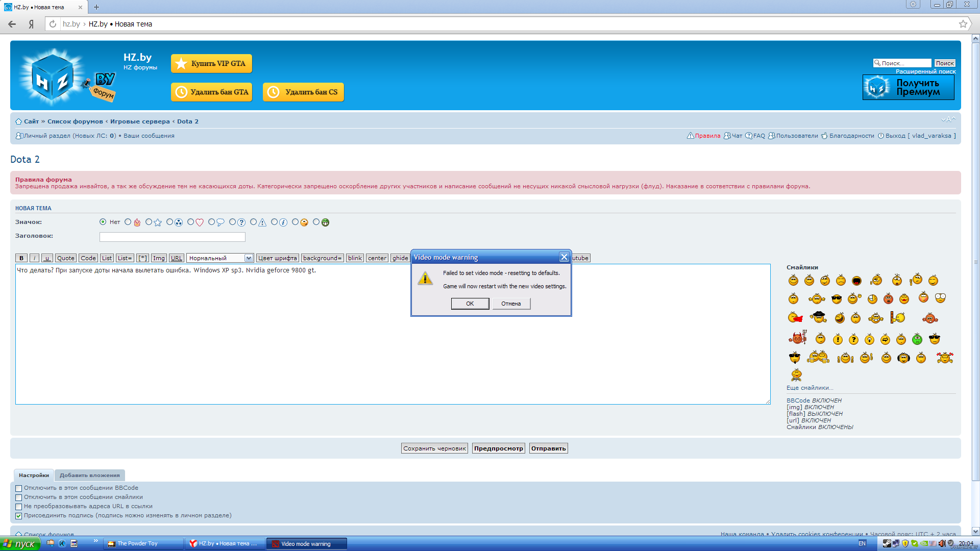
Task: Click the HZ cube forum logo
Action: [x=53, y=78]
